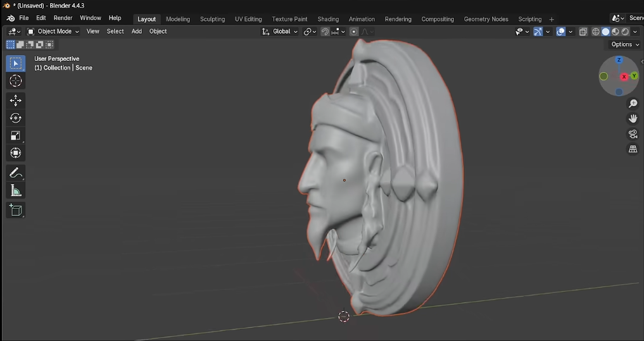Switch to the Sculpting workspace tab

point(212,19)
